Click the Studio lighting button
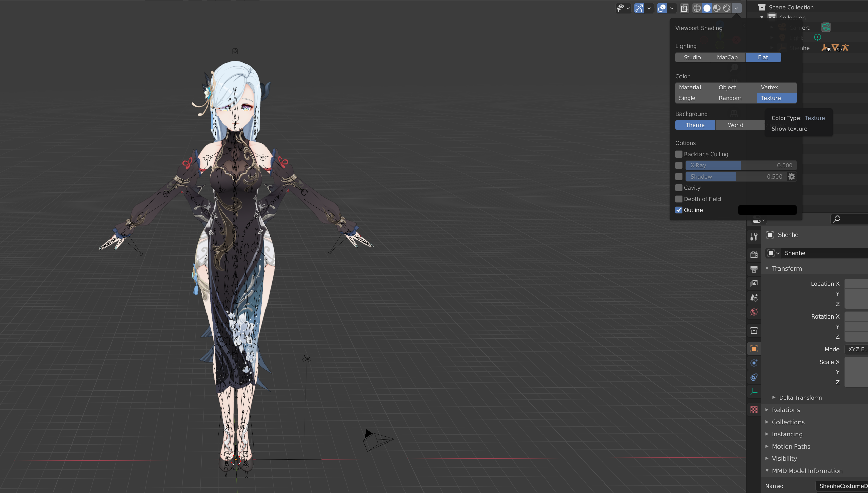 tap(692, 57)
